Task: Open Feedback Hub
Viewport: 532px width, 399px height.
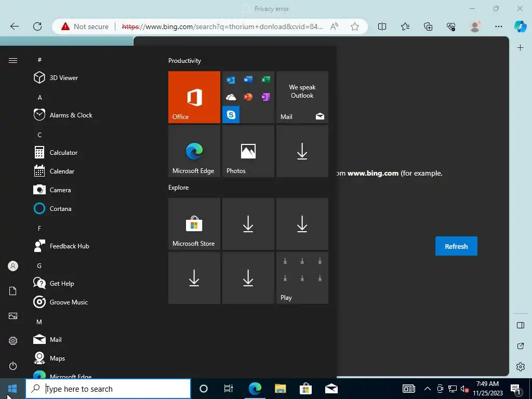Action: 61,246
